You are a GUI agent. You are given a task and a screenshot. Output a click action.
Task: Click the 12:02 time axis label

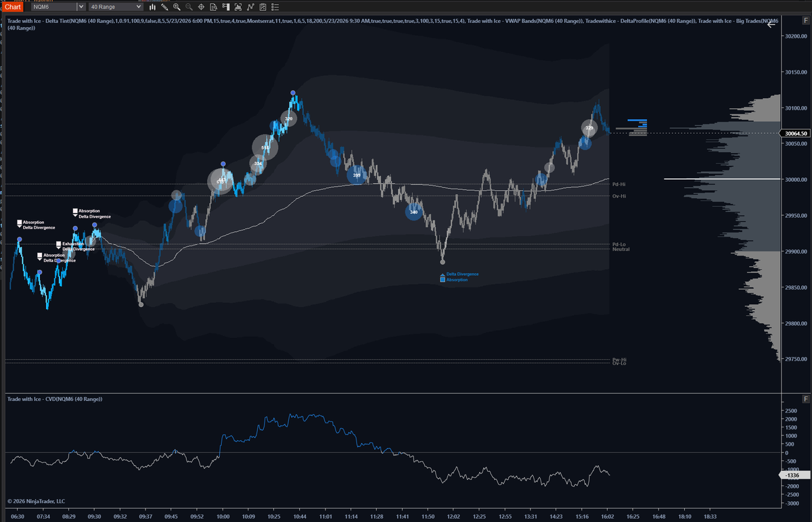(453, 516)
